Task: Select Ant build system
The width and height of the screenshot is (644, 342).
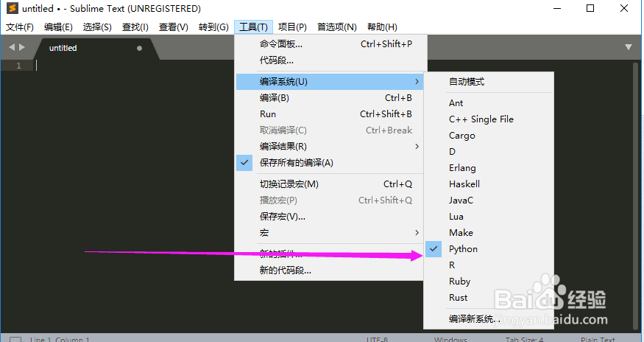Action: click(489, 103)
